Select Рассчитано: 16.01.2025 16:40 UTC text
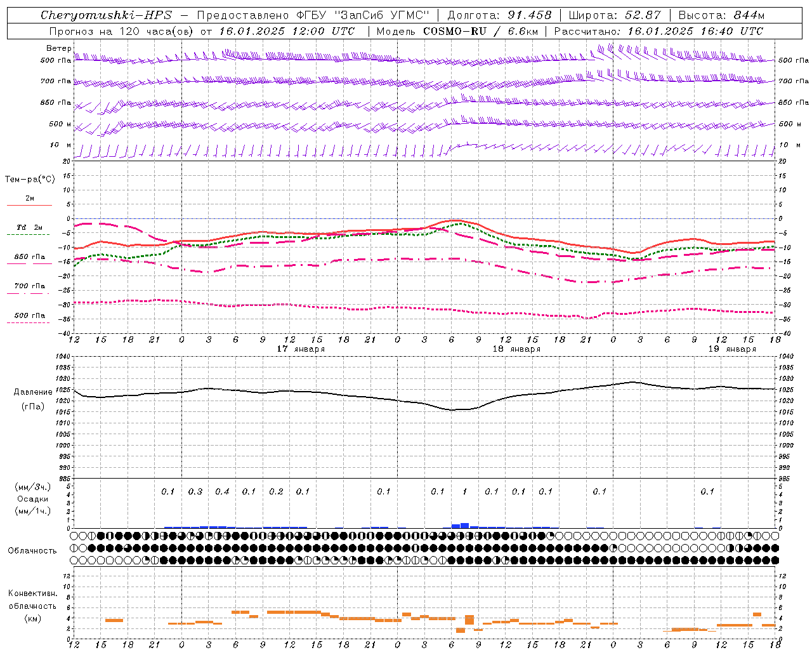The width and height of the screenshot is (812, 650). point(658,31)
